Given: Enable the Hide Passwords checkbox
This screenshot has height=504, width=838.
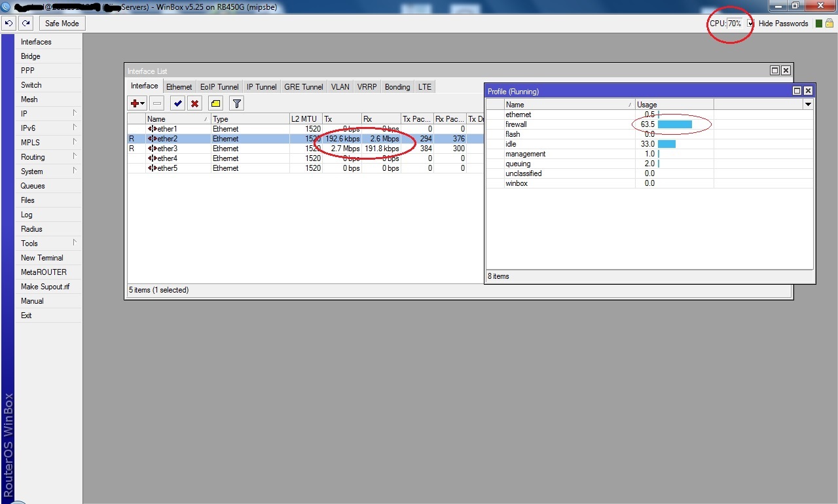Looking at the screenshot, I should pos(750,23).
